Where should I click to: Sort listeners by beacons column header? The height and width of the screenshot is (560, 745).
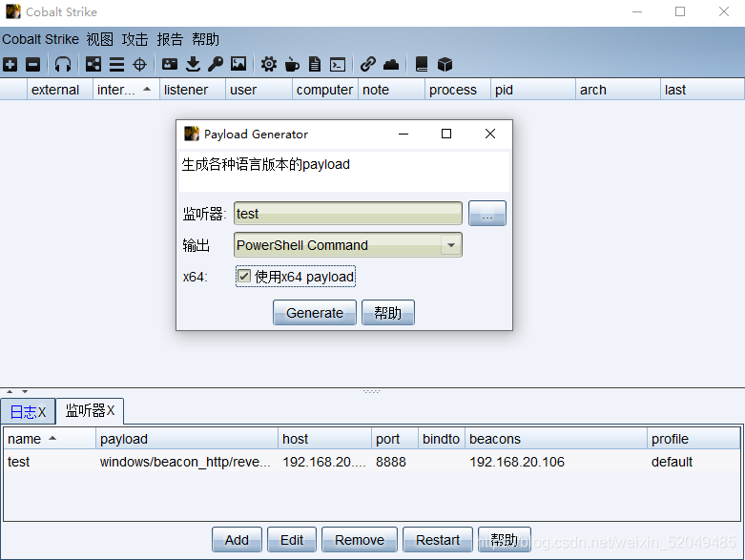coord(556,439)
